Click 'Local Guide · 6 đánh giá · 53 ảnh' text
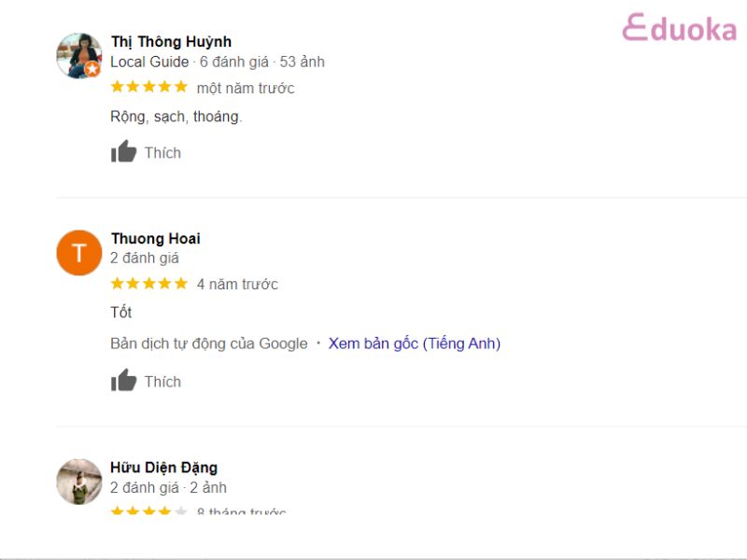Screen dimensions: 747x560 tap(218, 63)
